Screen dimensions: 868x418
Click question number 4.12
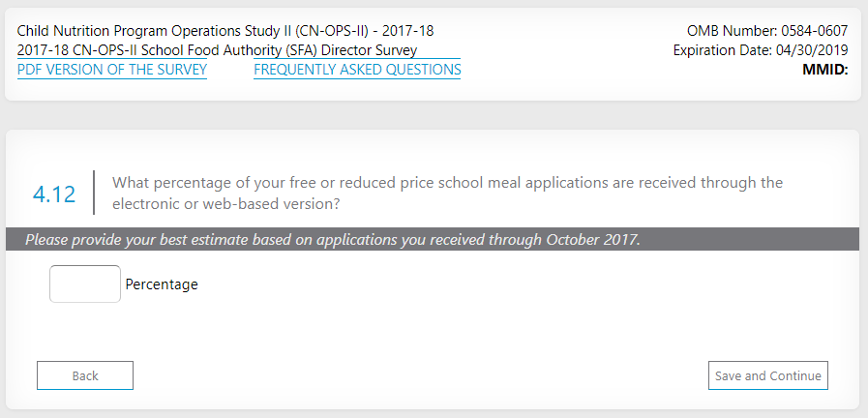(54, 194)
